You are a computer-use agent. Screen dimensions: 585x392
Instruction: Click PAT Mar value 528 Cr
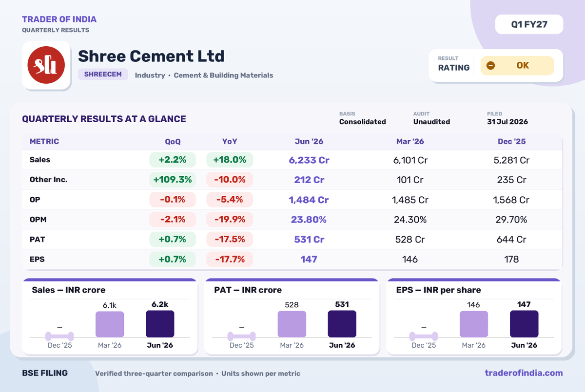(410, 239)
